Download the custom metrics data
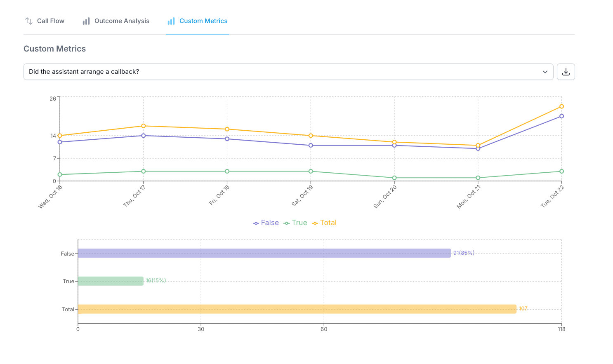The height and width of the screenshot is (364, 613). (x=566, y=72)
